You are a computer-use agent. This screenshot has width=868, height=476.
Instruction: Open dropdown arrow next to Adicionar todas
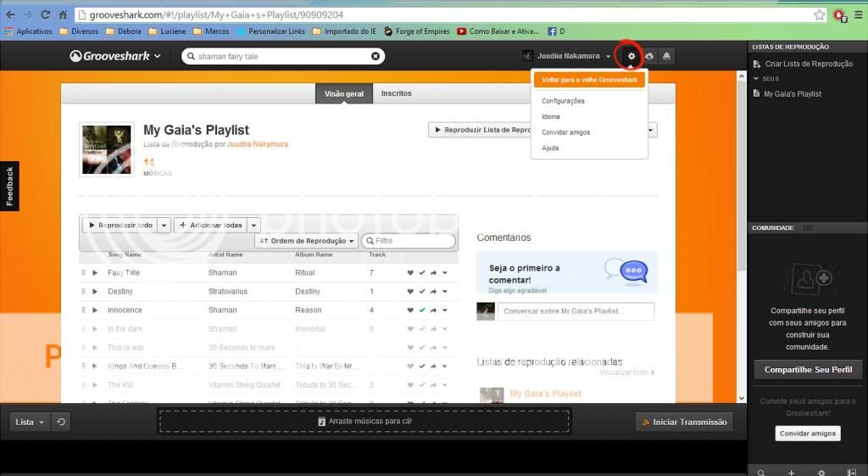254,226
